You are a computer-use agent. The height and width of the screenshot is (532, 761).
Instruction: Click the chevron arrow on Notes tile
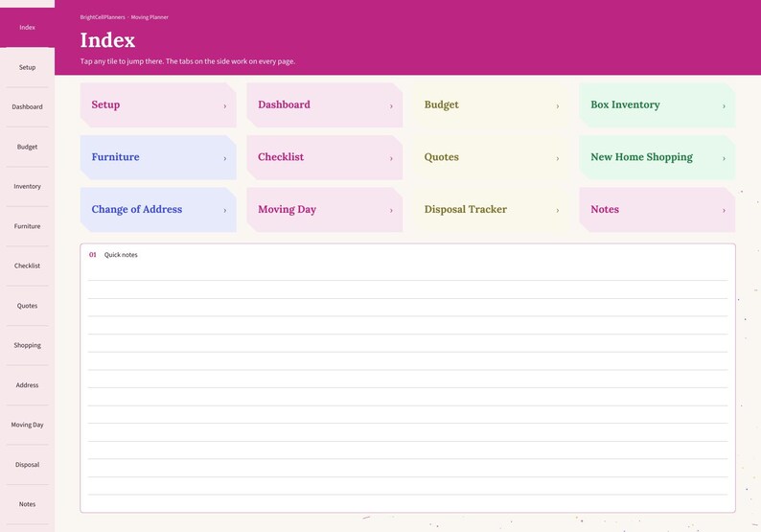724,210
